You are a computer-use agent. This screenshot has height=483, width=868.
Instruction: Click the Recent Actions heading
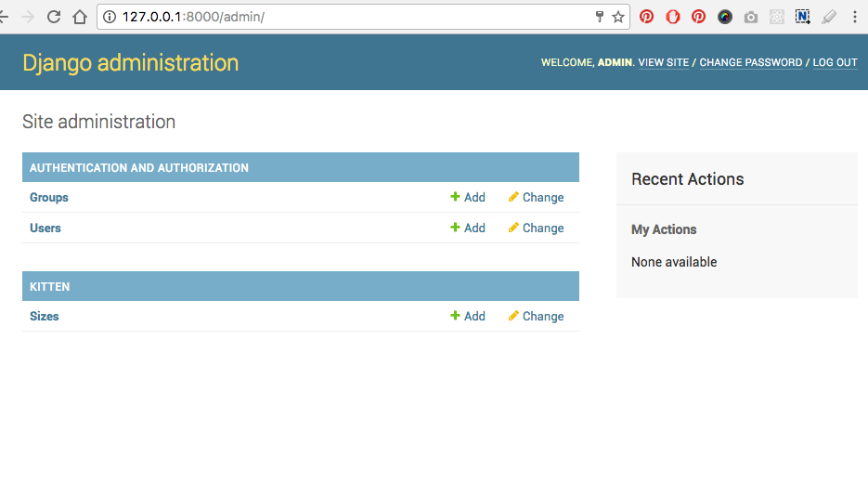[688, 179]
